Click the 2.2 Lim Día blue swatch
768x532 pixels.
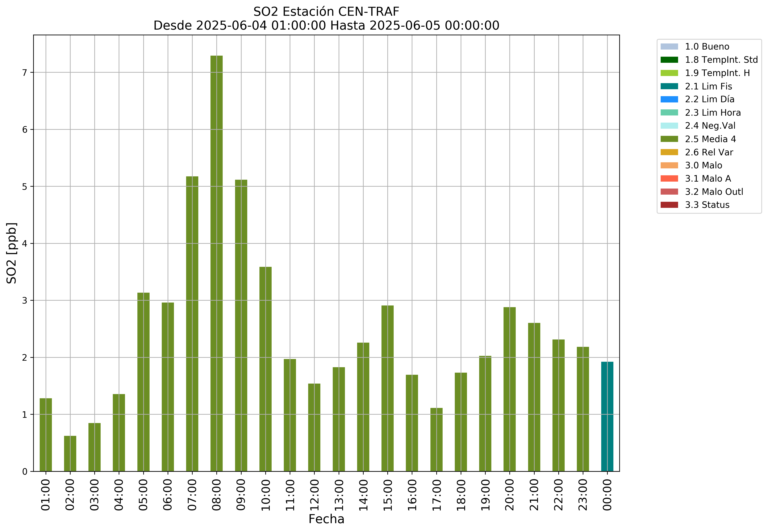tap(669, 99)
